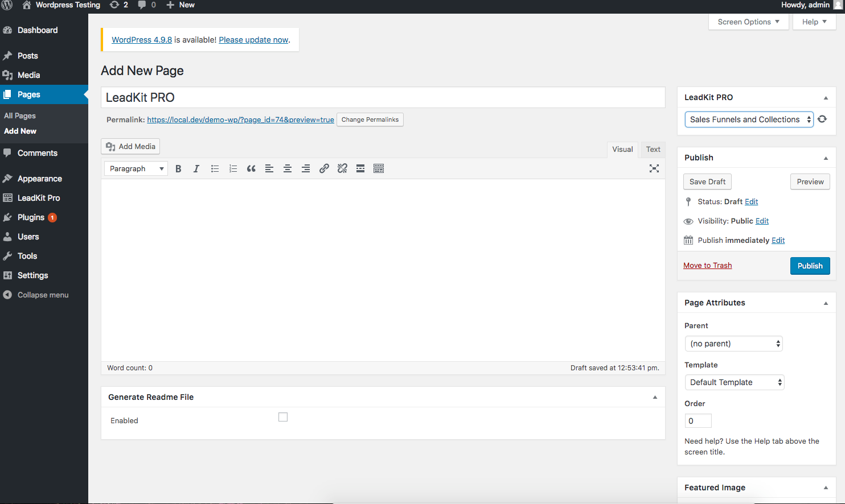Open the Settings menu
The height and width of the screenshot is (504, 845).
click(x=33, y=275)
